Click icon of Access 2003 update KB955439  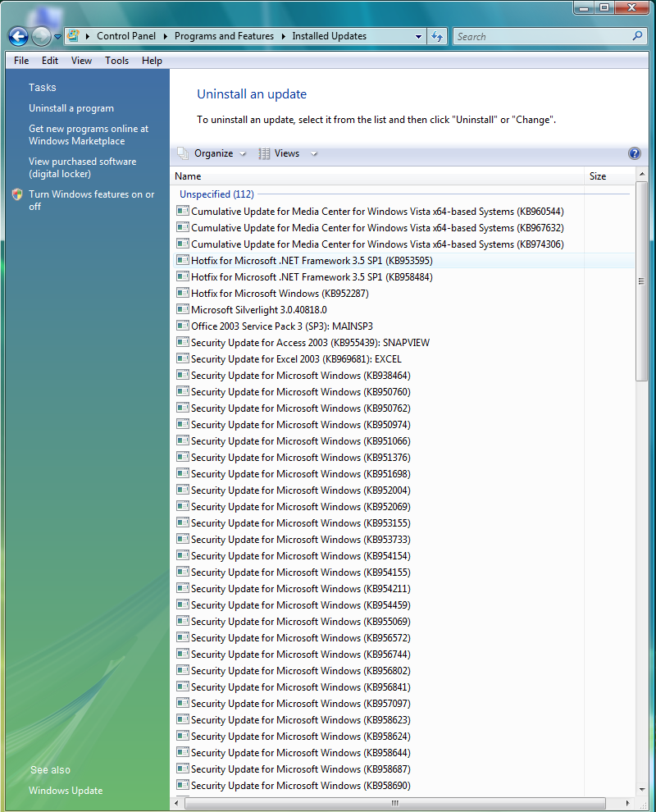182,342
